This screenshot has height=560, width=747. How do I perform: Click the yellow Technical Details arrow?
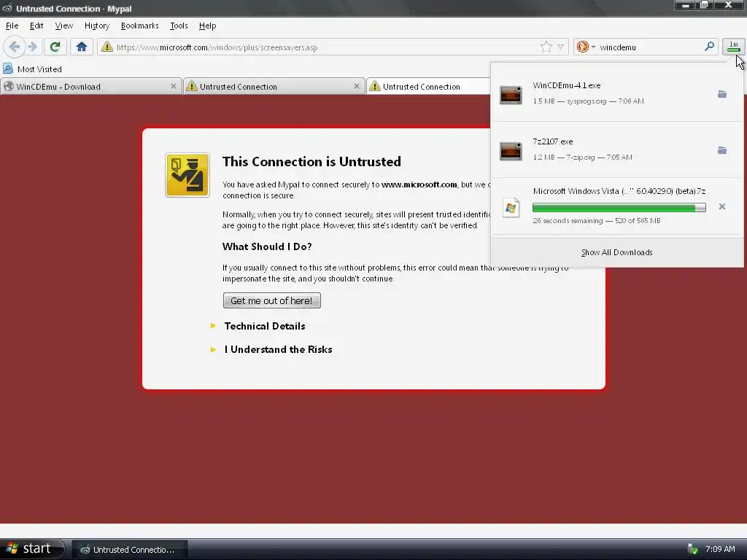[213, 326]
